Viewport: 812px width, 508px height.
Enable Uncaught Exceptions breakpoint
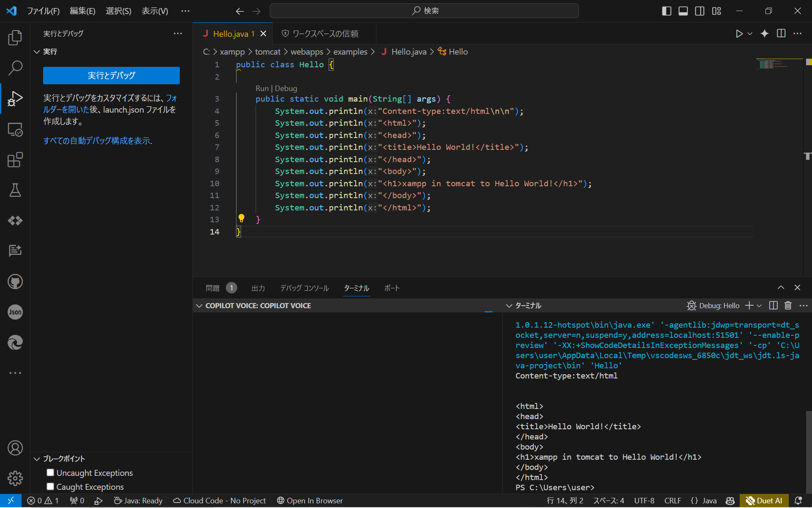coord(50,472)
